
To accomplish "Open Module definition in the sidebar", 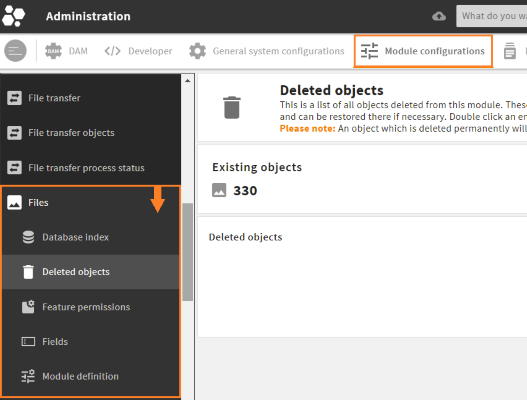I will pos(91,376).
